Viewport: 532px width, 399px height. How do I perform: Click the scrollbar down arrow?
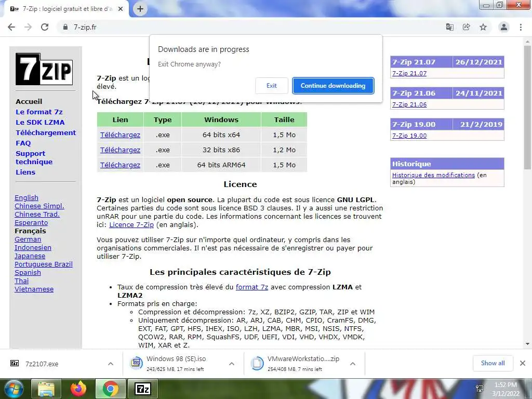pos(528,344)
